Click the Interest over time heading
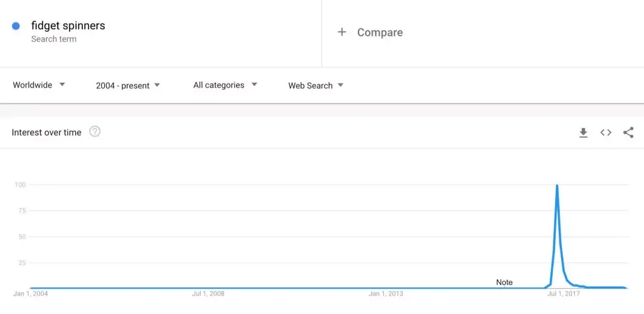 (47, 132)
